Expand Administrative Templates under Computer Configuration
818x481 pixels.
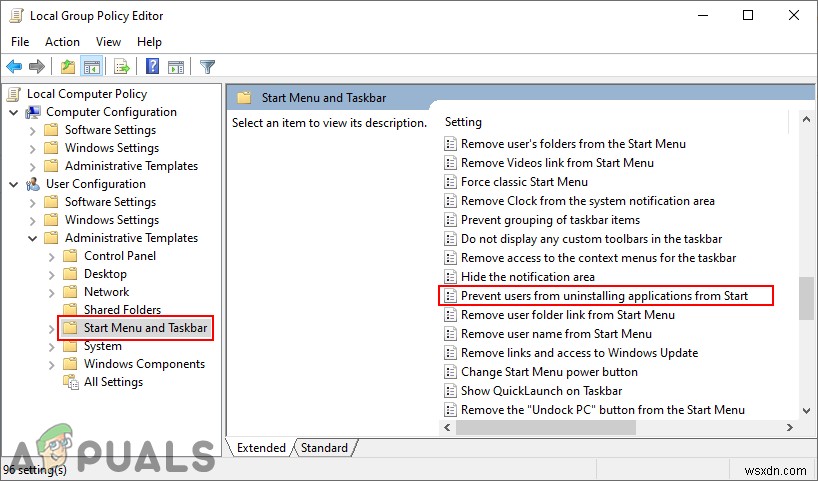tap(32, 166)
